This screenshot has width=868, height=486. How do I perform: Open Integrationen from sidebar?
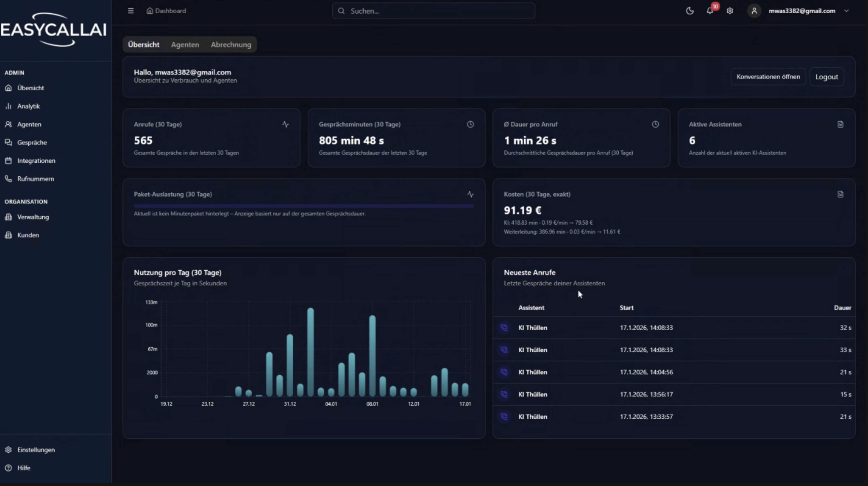(36, 161)
